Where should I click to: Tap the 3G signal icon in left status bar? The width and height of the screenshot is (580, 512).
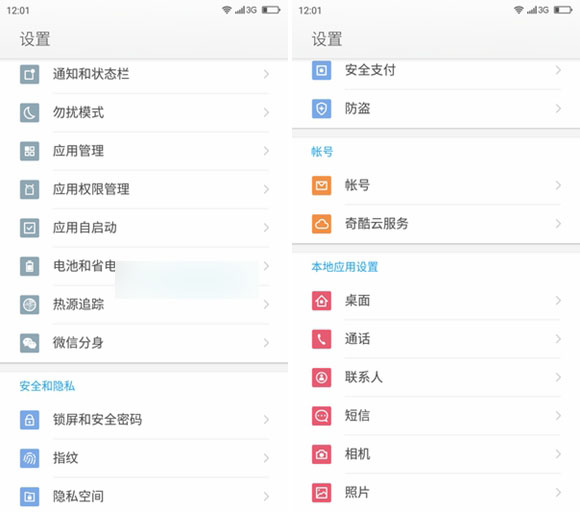[x=246, y=10]
